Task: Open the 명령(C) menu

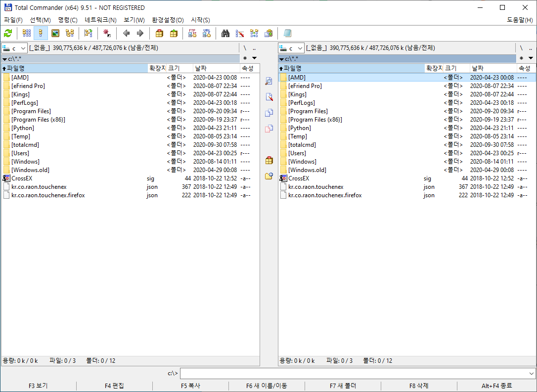Action: 68,20
